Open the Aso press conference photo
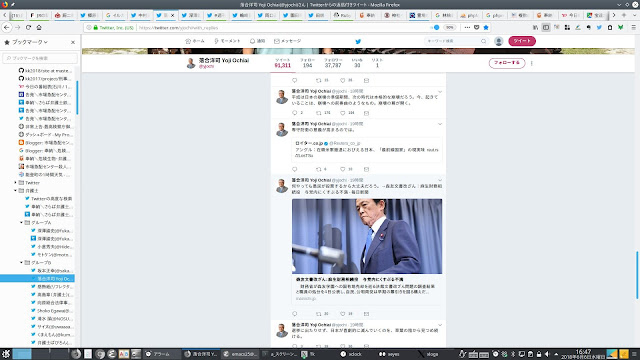 [367, 236]
